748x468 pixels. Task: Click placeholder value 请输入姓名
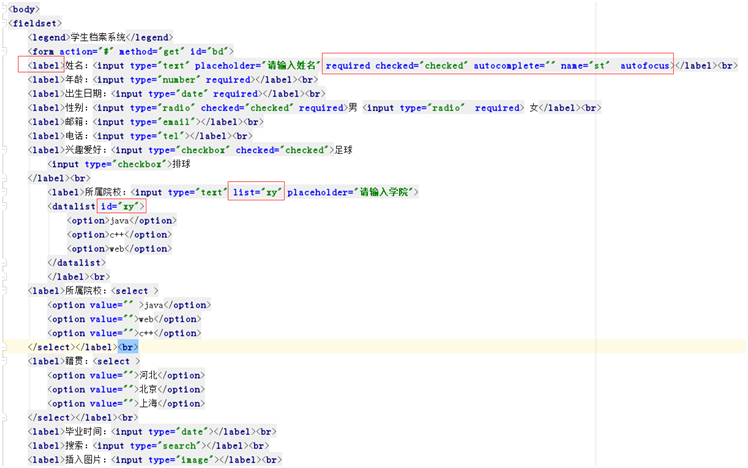pyautogui.click(x=291, y=65)
